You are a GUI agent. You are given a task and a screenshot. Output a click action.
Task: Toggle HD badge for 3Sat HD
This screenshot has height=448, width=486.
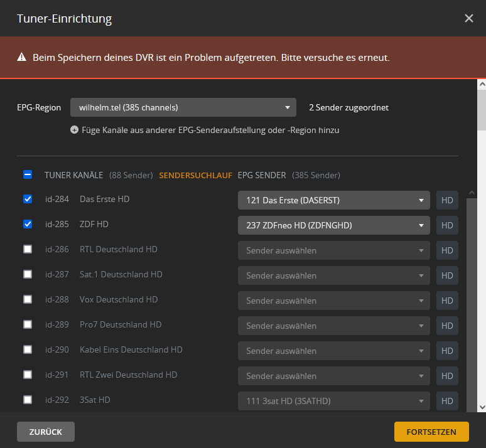tap(447, 401)
